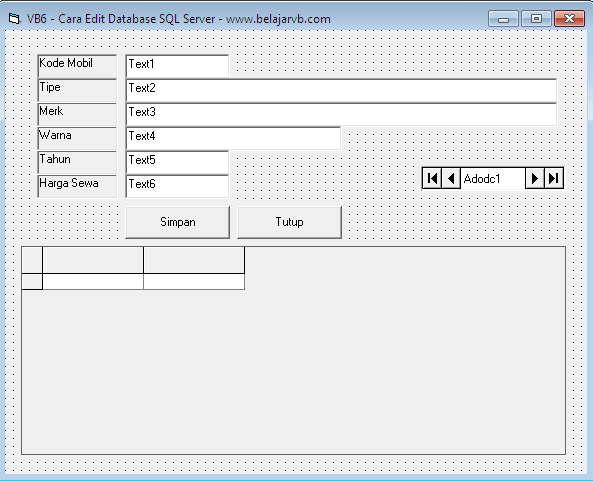Screen dimensions: 593x481
Task: Click the Adodc1 next record arrow
Action: coord(535,178)
